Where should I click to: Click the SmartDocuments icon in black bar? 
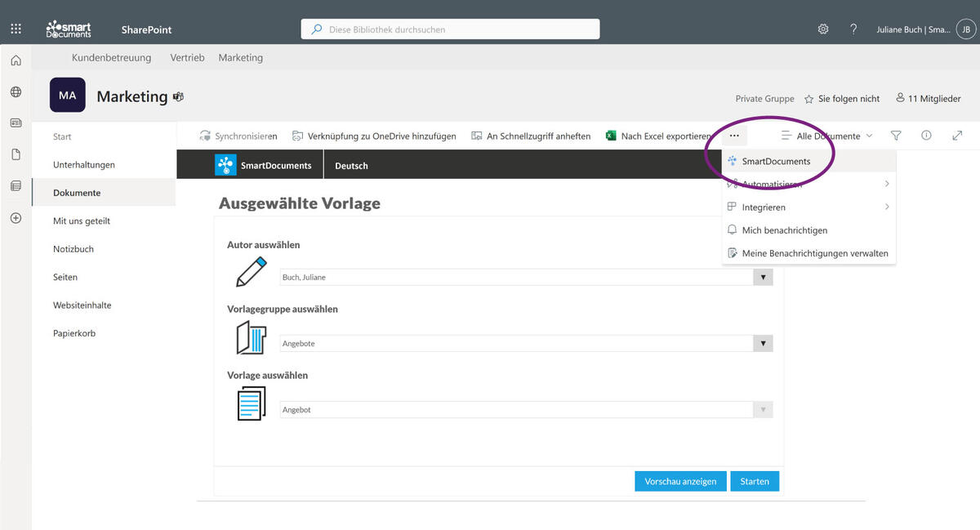225,165
